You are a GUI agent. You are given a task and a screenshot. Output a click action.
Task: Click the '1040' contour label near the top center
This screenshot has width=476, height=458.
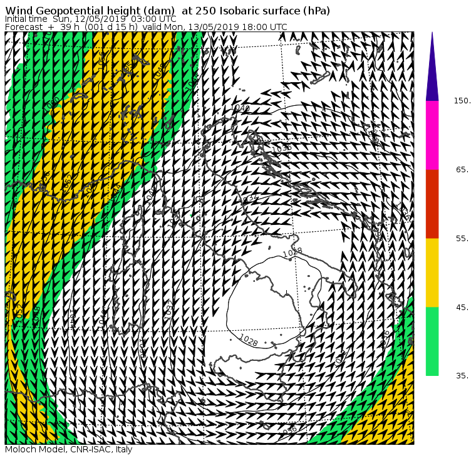click(241, 108)
